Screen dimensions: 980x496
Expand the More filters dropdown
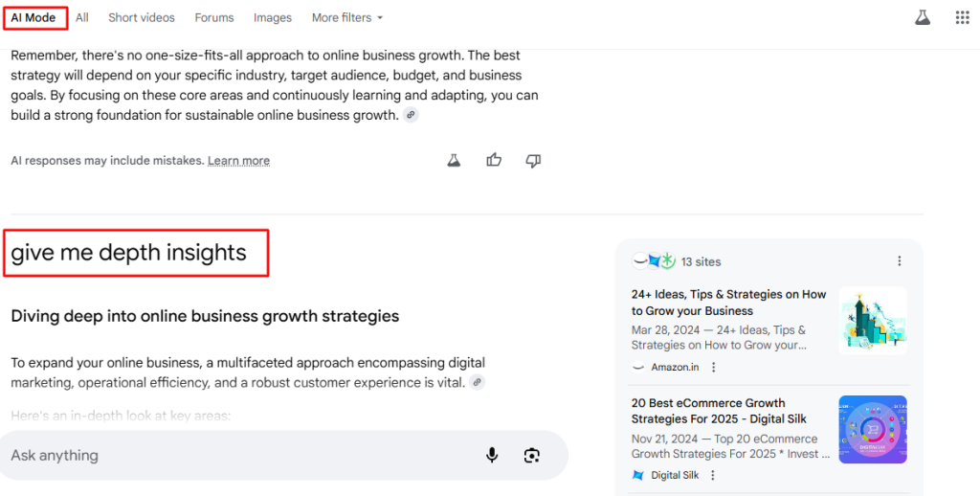click(347, 17)
